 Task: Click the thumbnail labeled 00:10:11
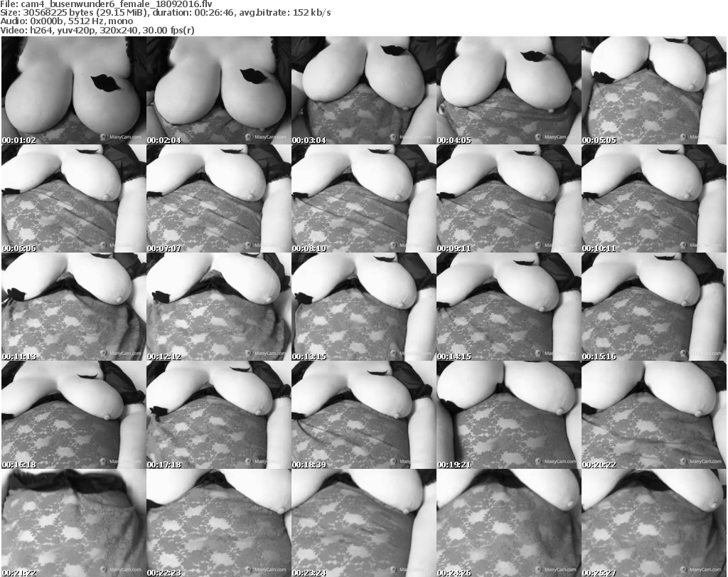coord(654,198)
